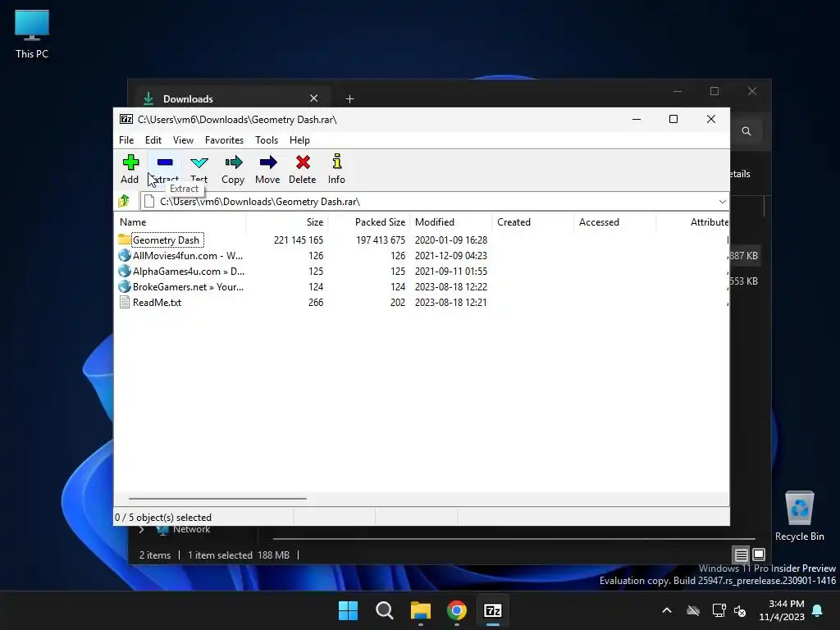Open the File menu
Viewport: 840px width, 630px height.
[x=126, y=139]
